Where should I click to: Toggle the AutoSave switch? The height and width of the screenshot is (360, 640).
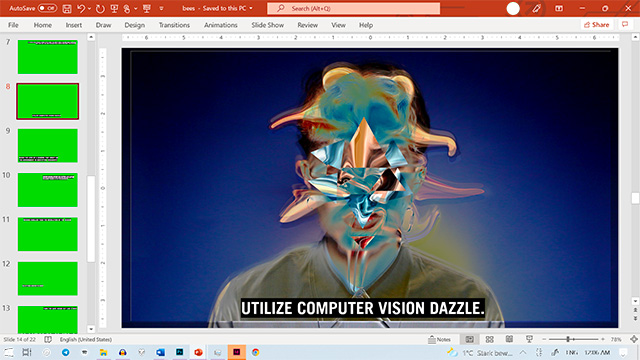tap(47, 8)
